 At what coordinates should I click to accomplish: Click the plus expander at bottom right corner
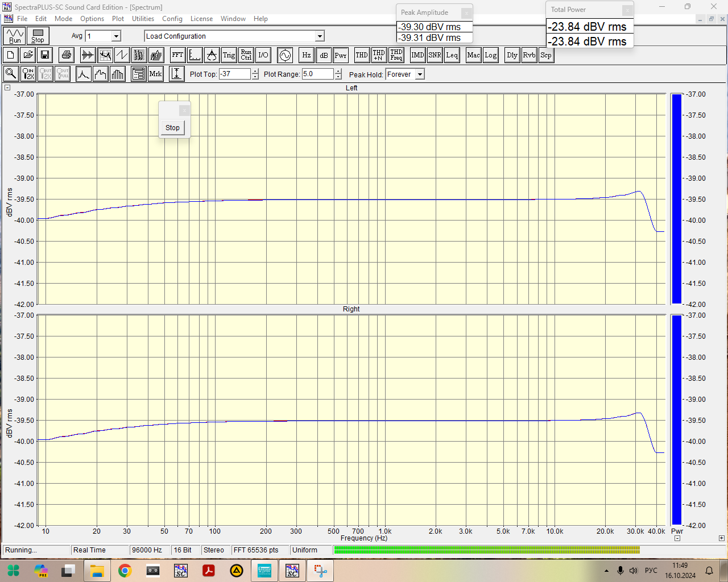[722, 538]
